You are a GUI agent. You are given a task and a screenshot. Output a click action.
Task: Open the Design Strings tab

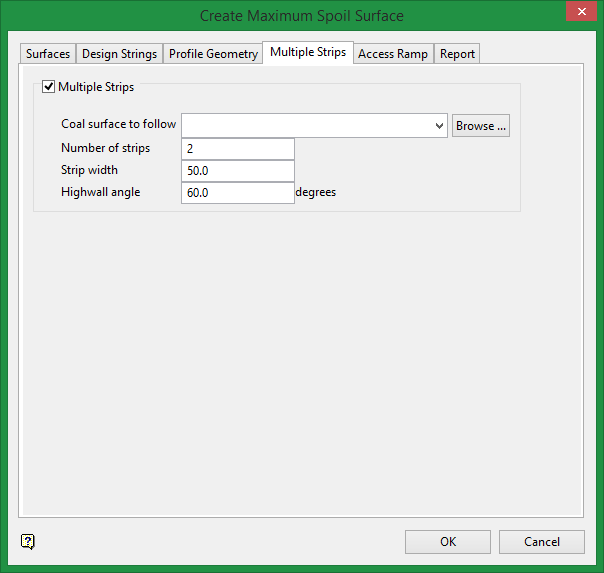(x=119, y=54)
